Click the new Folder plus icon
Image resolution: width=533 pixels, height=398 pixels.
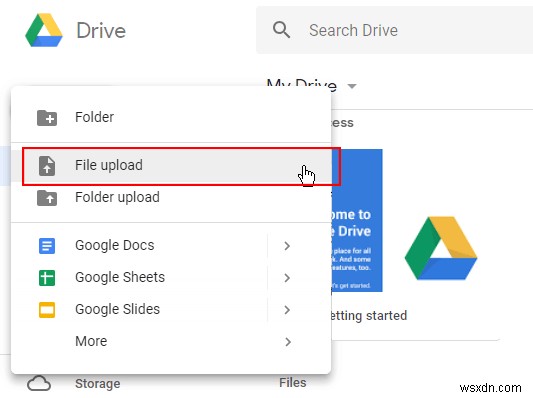coord(47,118)
